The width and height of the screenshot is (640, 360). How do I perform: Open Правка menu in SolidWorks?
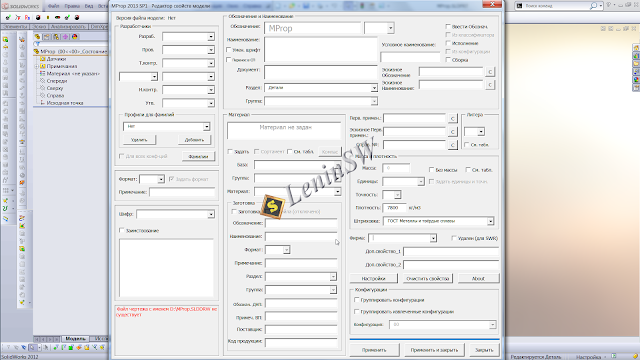point(72,6)
